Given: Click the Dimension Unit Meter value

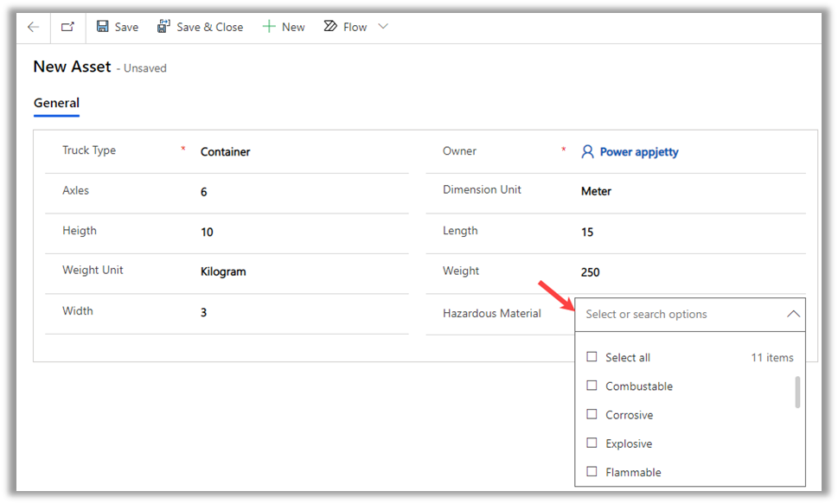Looking at the screenshot, I should point(596,191).
